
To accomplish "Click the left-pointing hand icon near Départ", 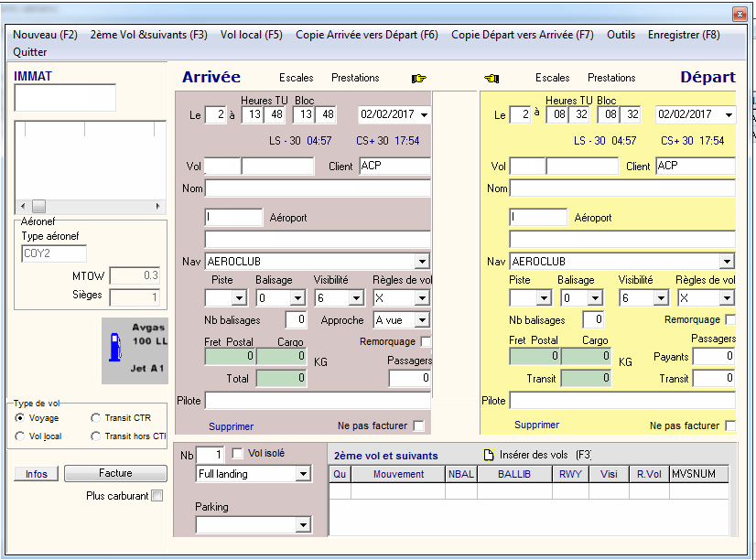I will click(x=491, y=79).
